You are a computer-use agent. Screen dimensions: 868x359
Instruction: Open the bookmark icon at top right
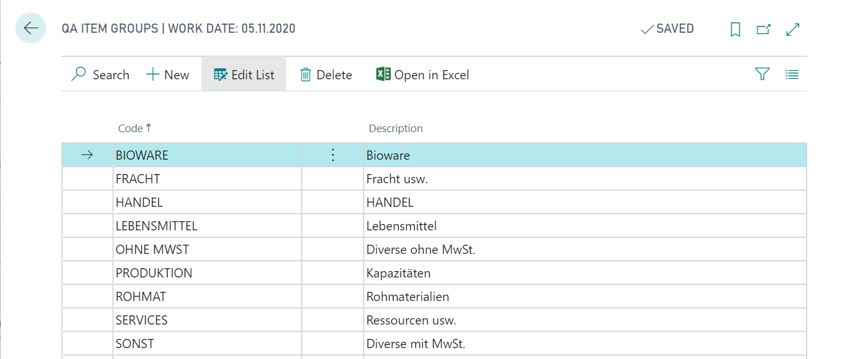(735, 29)
